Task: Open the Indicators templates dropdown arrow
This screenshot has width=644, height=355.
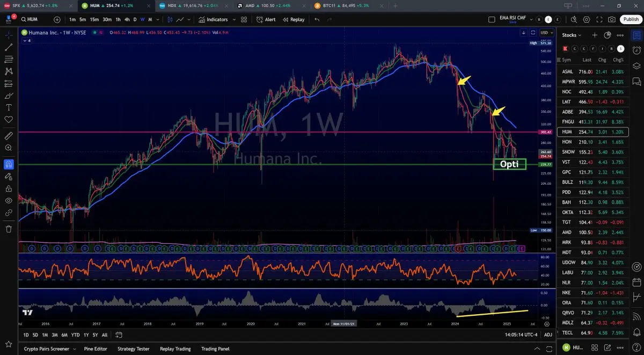Action: pyautogui.click(x=234, y=19)
